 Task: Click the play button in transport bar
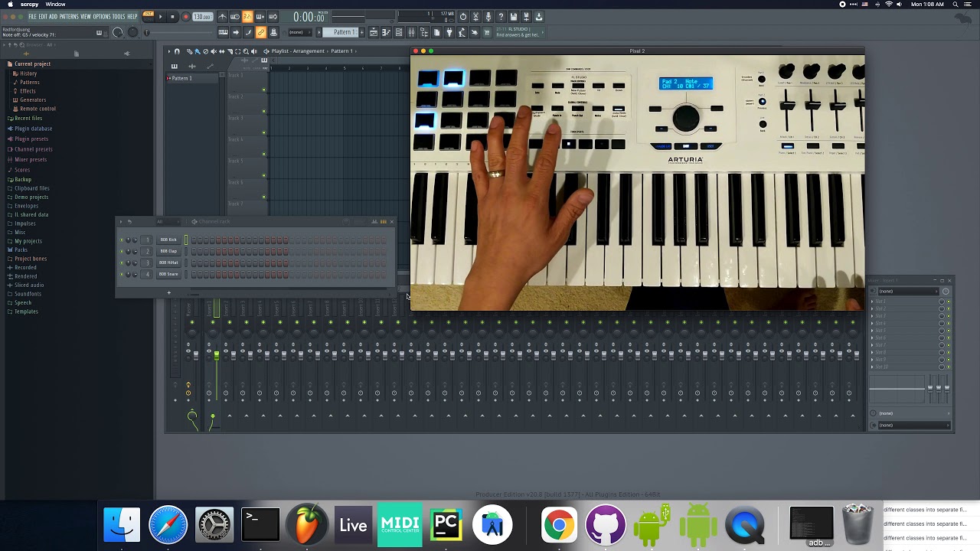pos(160,16)
